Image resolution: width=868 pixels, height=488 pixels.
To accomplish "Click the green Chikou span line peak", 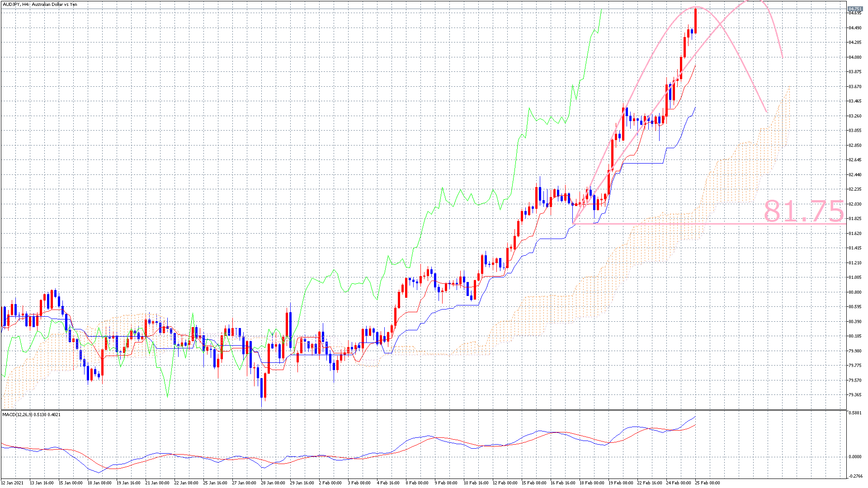I will 602,10.
